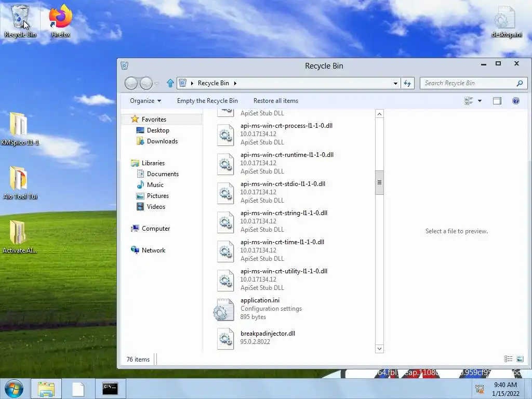This screenshot has height=399, width=532.
Task: Select the KMSpico 11-1 desktop folder
Action: pos(19,129)
